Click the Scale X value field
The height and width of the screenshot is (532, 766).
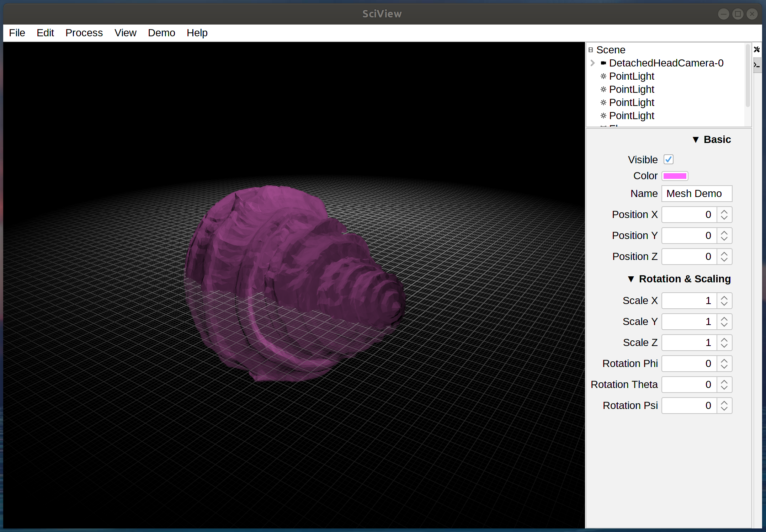tap(689, 300)
